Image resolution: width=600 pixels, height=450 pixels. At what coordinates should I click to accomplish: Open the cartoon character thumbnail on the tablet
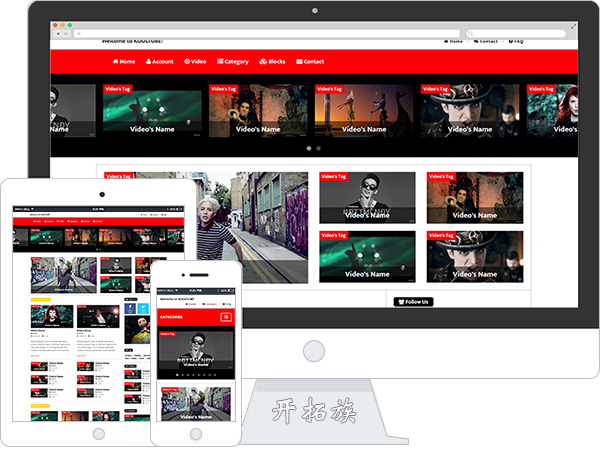[x=137, y=330]
